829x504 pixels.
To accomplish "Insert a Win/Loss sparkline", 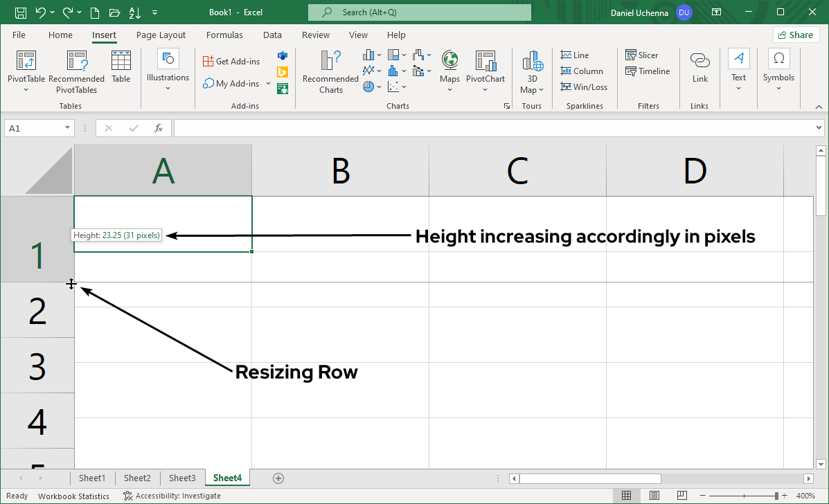I will [x=584, y=87].
